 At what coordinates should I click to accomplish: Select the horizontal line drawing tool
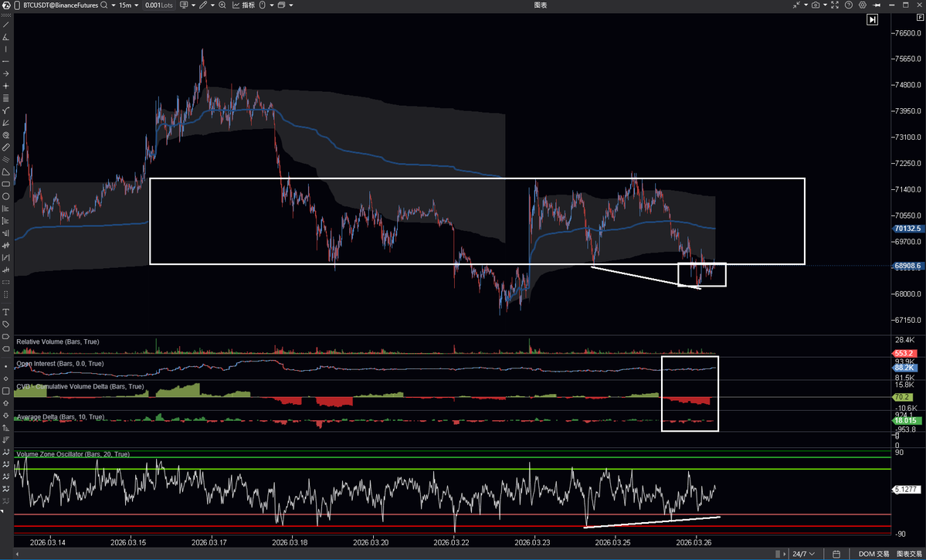(x=6, y=62)
